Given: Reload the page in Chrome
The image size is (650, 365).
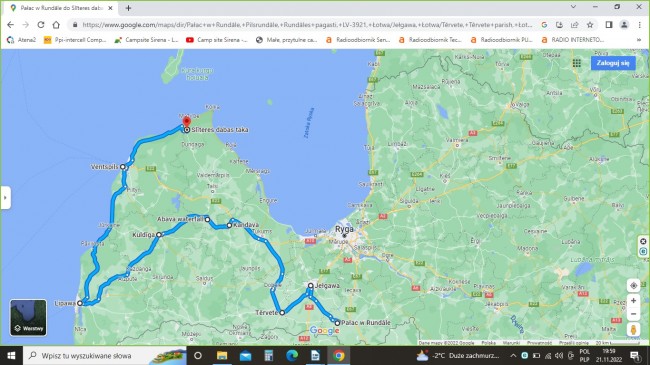Looking at the screenshot, I should tap(41, 25).
